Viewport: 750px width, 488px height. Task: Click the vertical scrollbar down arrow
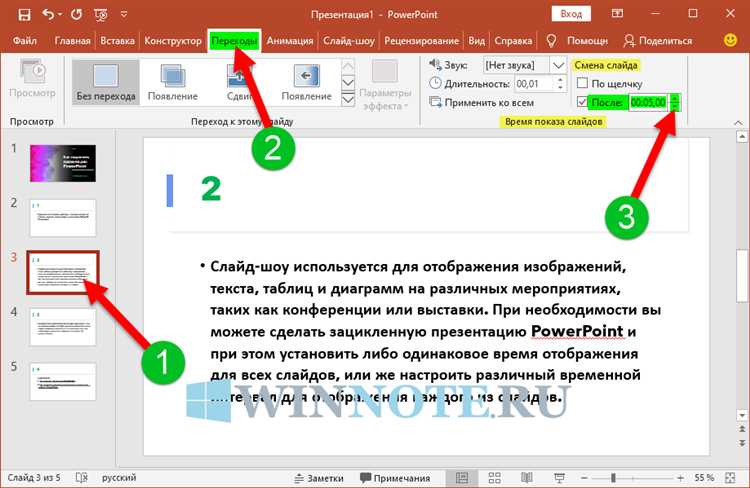[741, 415]
